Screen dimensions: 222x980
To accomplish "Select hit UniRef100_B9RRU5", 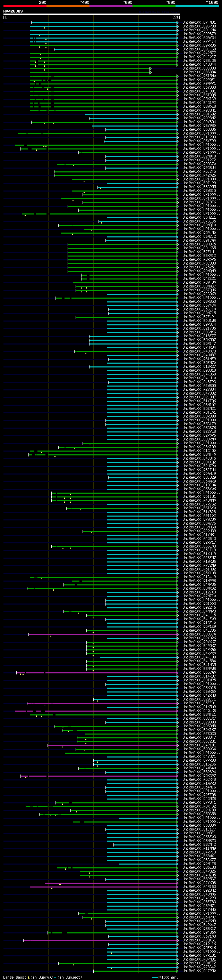I will (x=199, y=45).
